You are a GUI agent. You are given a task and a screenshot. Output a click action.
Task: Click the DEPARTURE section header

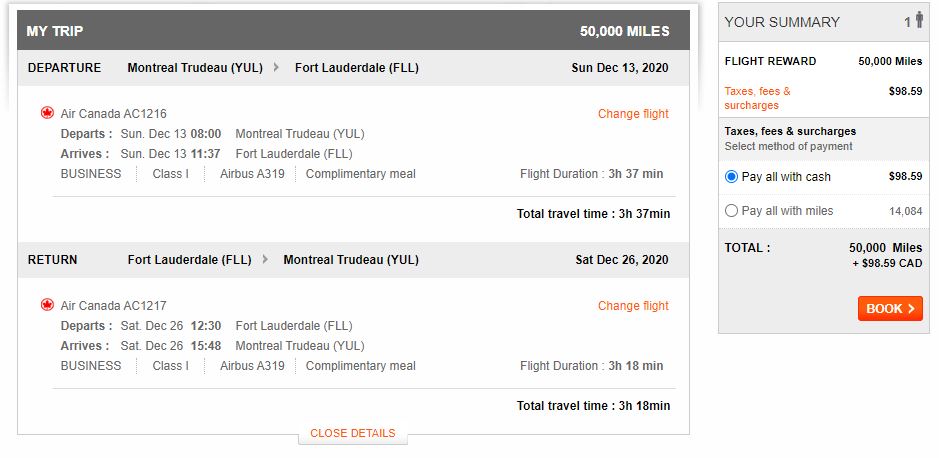coord(65,68)
